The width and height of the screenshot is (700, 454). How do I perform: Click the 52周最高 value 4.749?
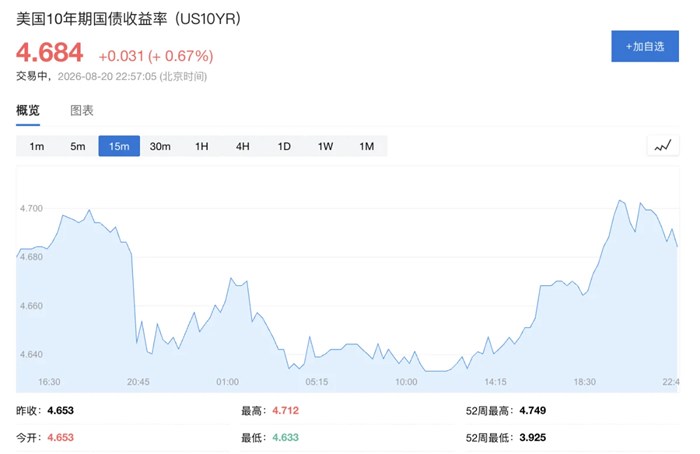click(533, 411)
